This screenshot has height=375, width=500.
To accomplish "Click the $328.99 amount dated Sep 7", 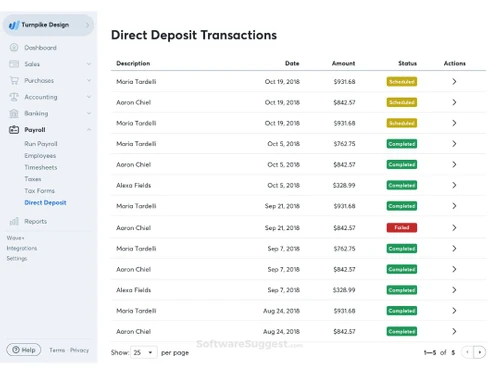I will click(344, 290).
